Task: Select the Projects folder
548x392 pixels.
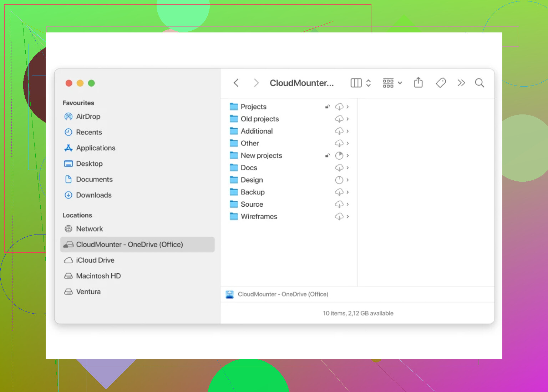Action: click(x=289, y=107)
